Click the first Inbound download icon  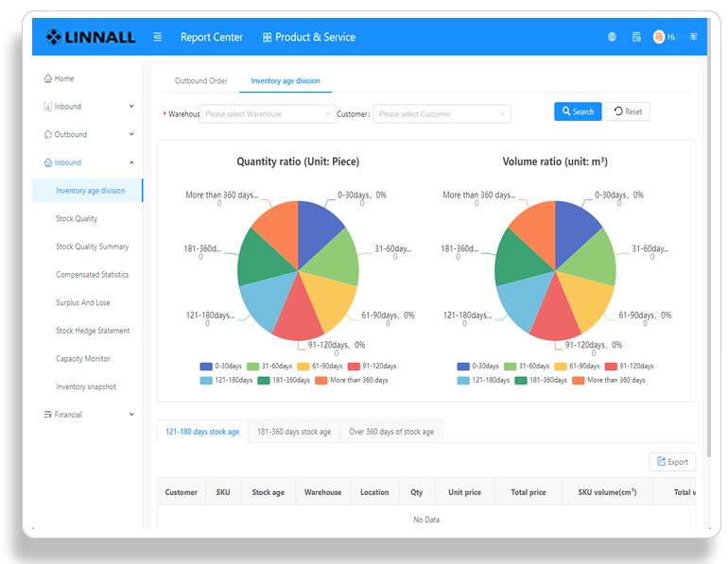coord(48,106)
